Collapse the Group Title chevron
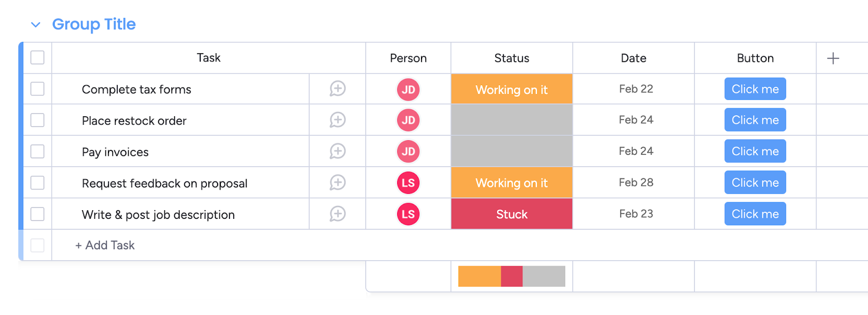868x315 pixels. [36, 25]
